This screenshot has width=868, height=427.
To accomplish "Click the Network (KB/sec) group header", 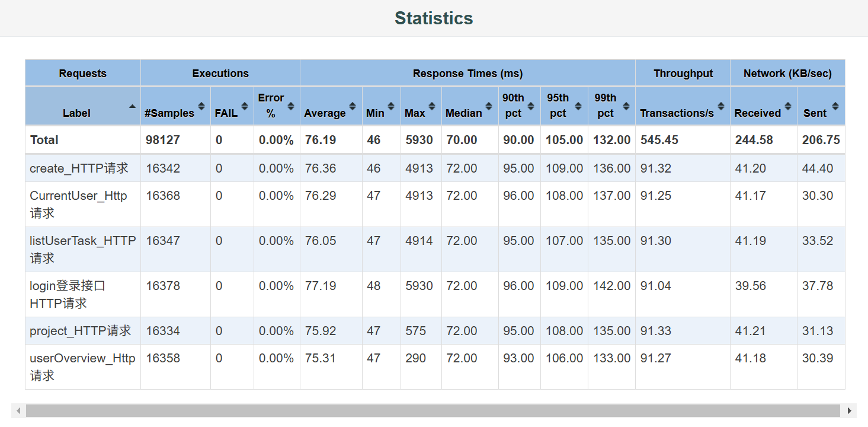I will point(787,74).
